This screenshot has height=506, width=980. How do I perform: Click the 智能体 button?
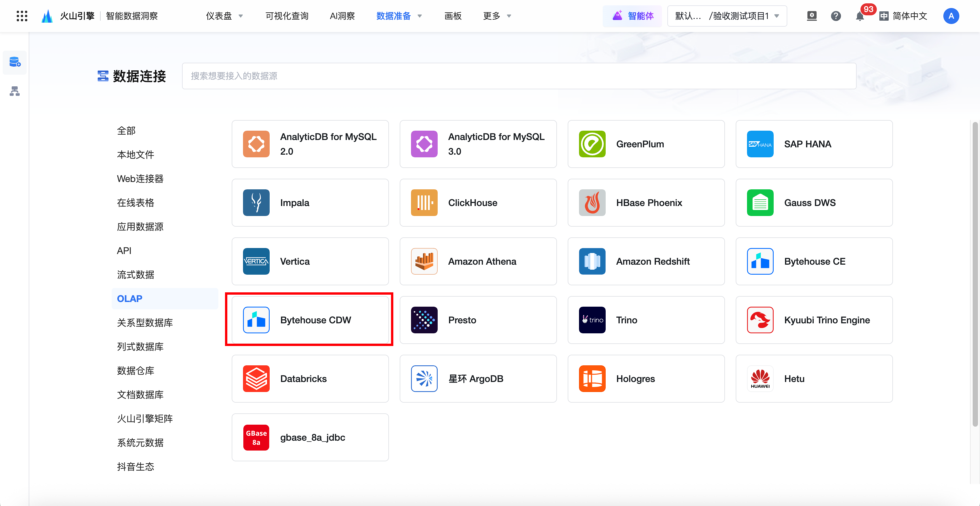point(632,16)
